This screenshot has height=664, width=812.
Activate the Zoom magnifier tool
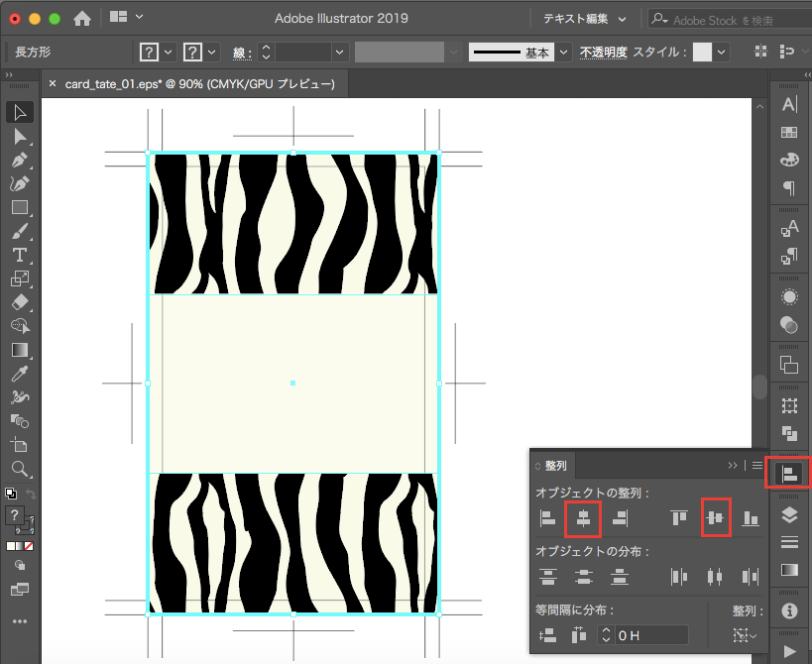coord(19,468)
